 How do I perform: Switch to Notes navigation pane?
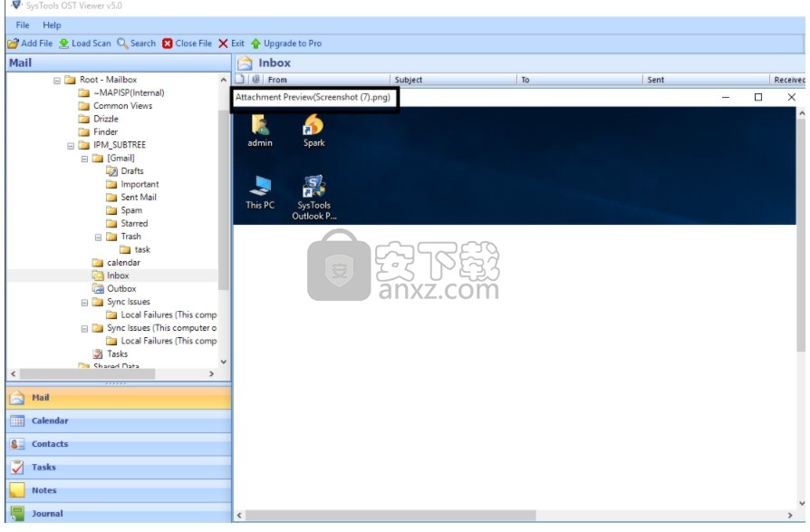[x=119, y=490]
